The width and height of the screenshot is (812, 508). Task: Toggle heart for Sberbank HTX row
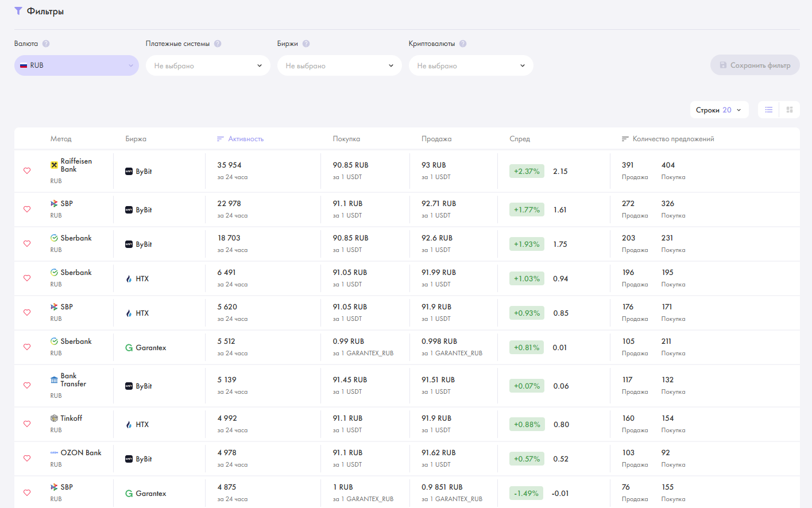tap(27, 278)
